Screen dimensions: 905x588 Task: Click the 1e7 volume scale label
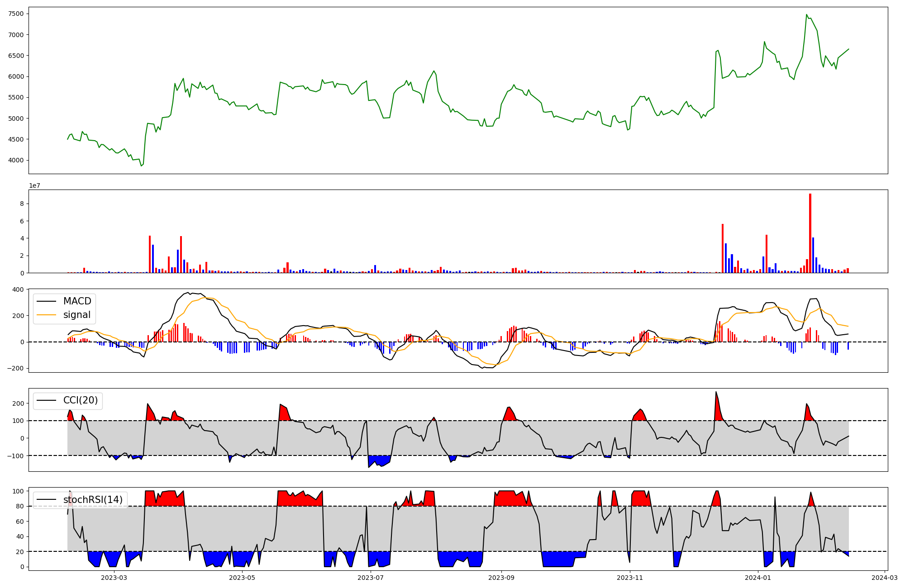point(34,185)
